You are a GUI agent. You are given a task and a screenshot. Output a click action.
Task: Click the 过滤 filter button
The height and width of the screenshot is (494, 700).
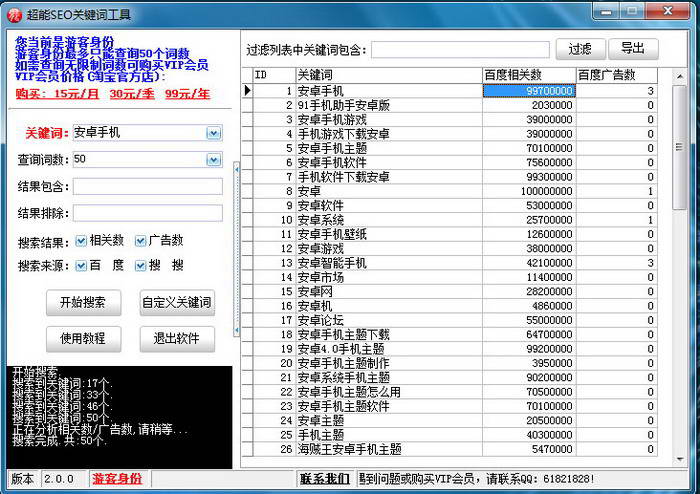pyautogui.click(x=580, y=49)
